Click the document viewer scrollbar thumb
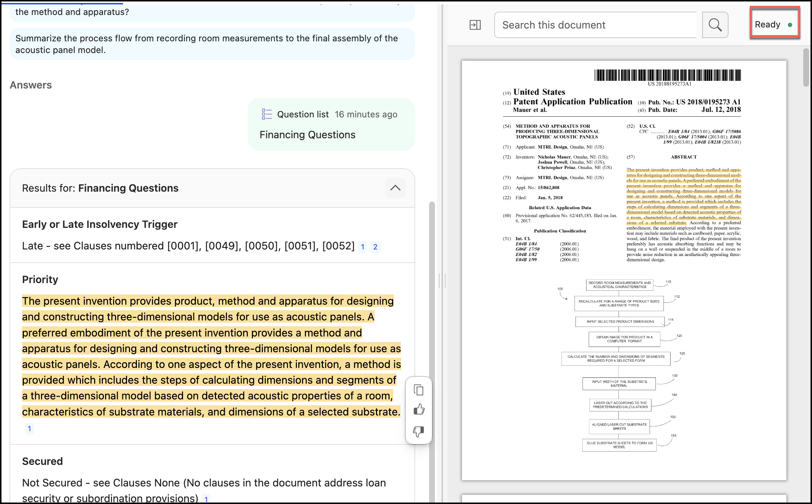812x504 pixels. [806, 68]
